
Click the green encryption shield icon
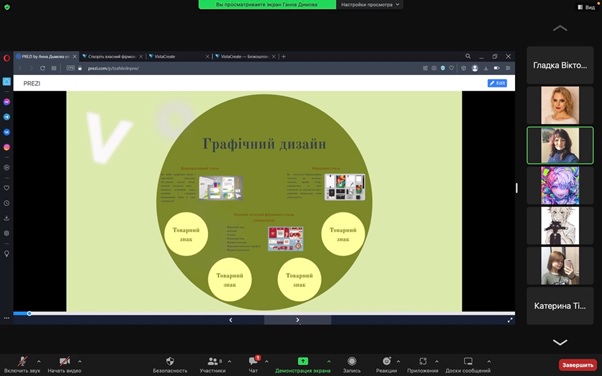tap(7, 7)
